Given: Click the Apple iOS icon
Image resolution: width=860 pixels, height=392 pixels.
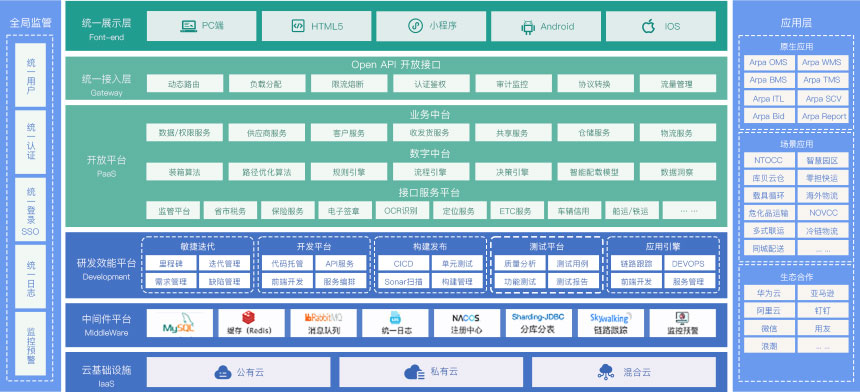Looking at the screenshot, I should point(648,26).
